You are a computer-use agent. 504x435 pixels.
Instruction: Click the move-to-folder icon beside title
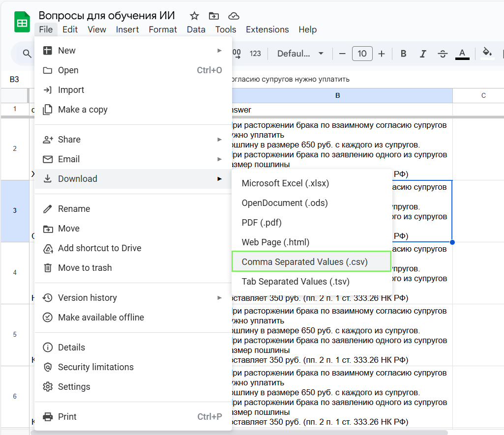pos(214,16)
